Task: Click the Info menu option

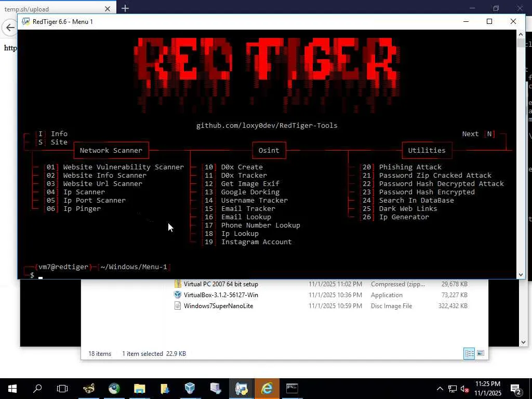Action: 51,134
